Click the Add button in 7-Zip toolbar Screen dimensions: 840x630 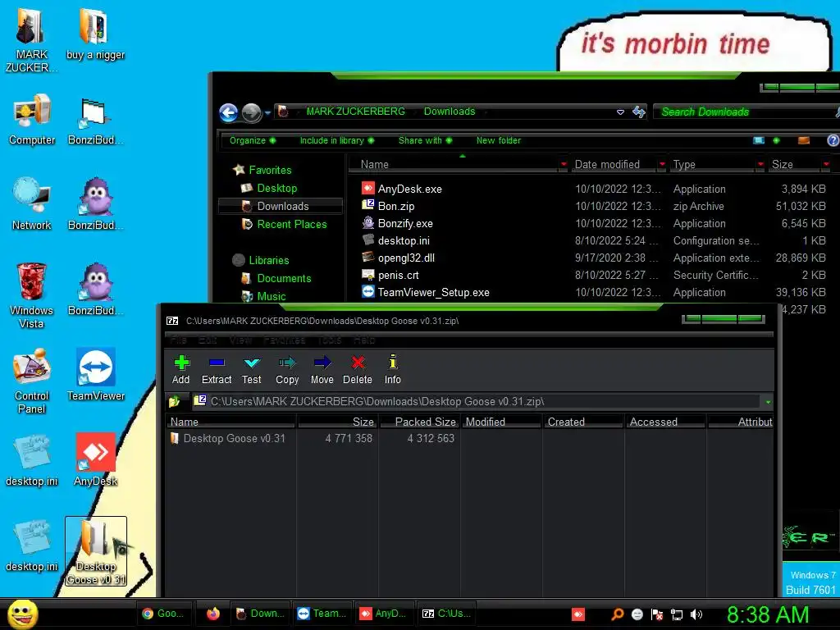click(181, 369)
